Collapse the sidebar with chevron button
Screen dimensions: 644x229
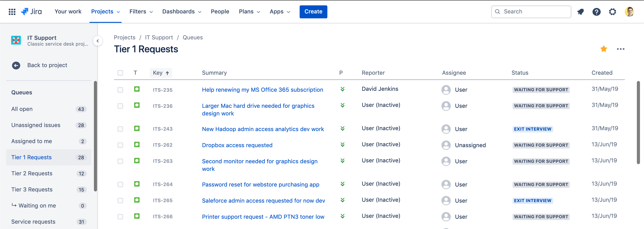point(98,41)
